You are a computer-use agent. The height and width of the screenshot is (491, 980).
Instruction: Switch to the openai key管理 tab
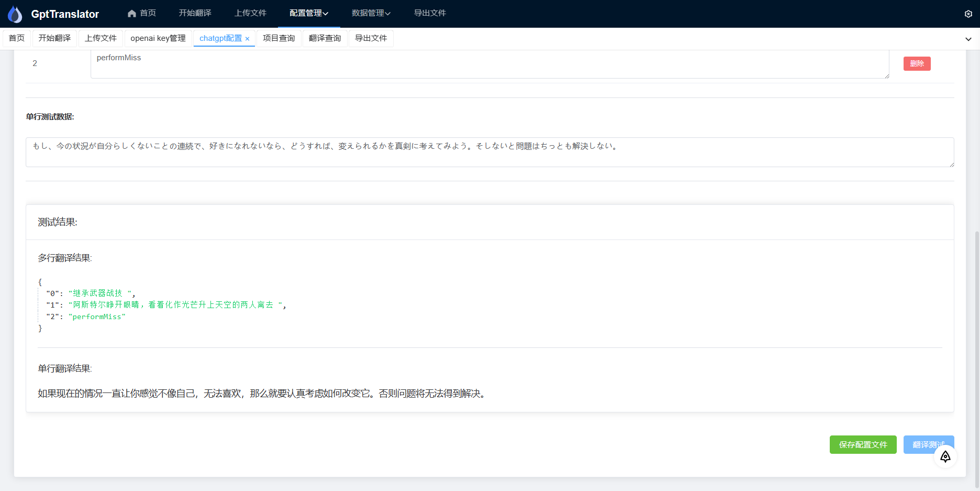tap(158, 38)
